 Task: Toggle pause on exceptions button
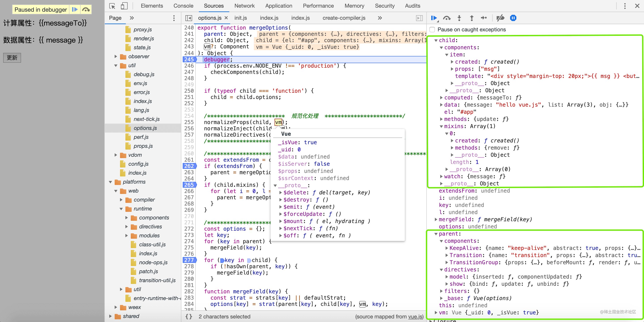[x=513, y=18]
